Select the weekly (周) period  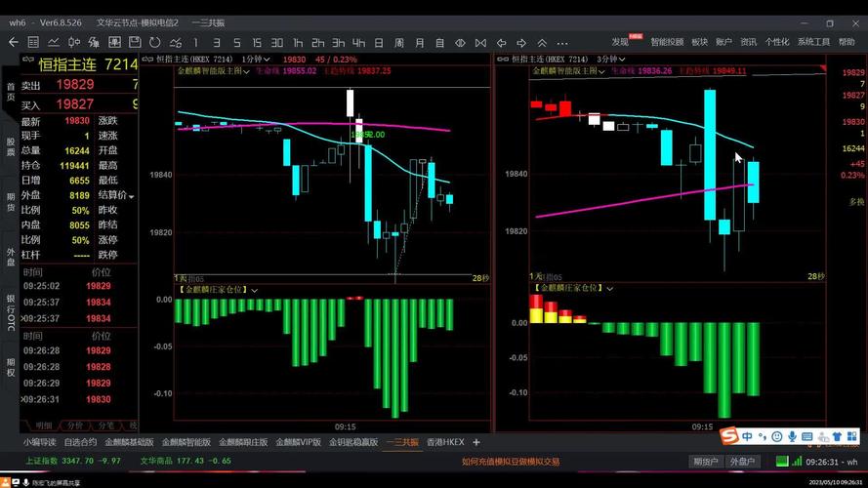click(399, 42)
